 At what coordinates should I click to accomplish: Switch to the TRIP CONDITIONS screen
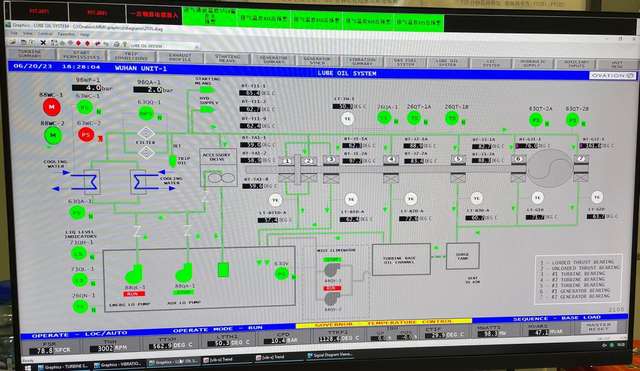click(131, 56)
